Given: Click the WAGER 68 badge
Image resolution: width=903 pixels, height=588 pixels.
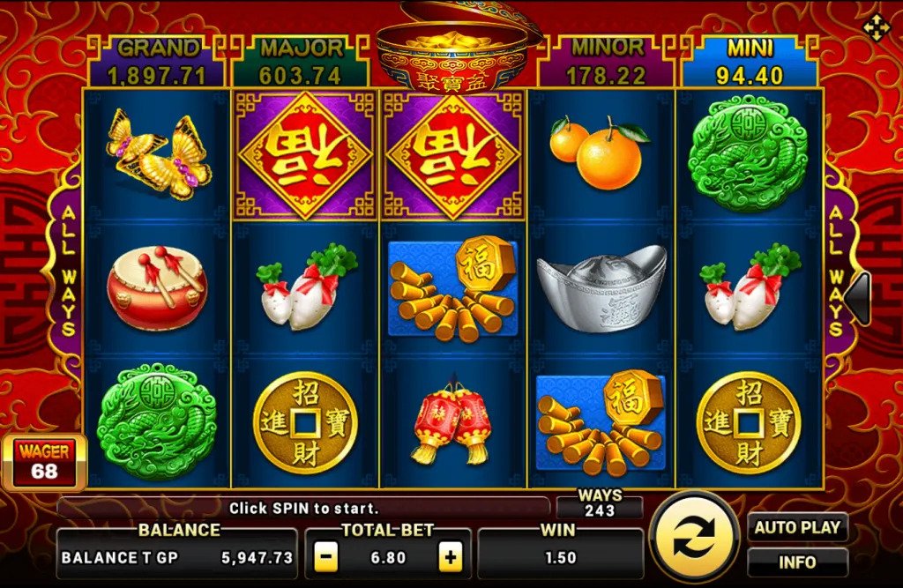Looking at the screenshot, I should (44, 462).
